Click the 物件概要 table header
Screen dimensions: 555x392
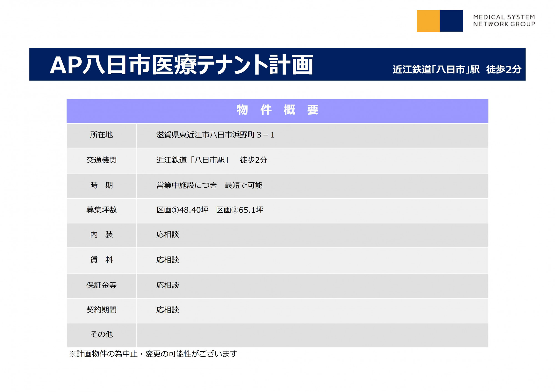[x=277, y=110]
